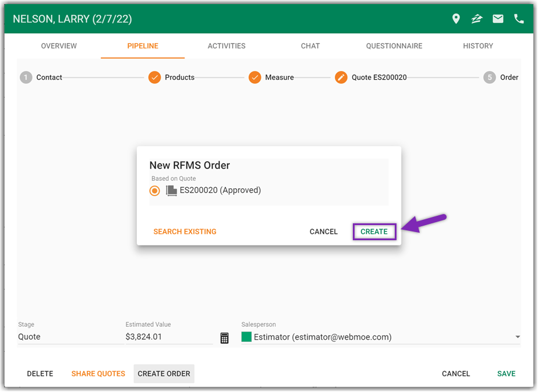Open the Questionnaire tab
Viewport: 538px width, 392px height.
click(394, 46)
